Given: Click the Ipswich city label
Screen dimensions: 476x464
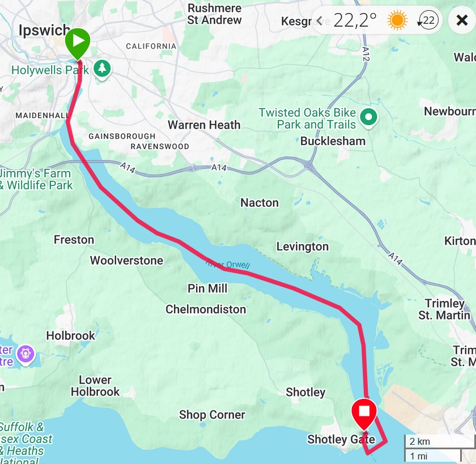Looking at the screenshot, I should (x=45, y=31).
